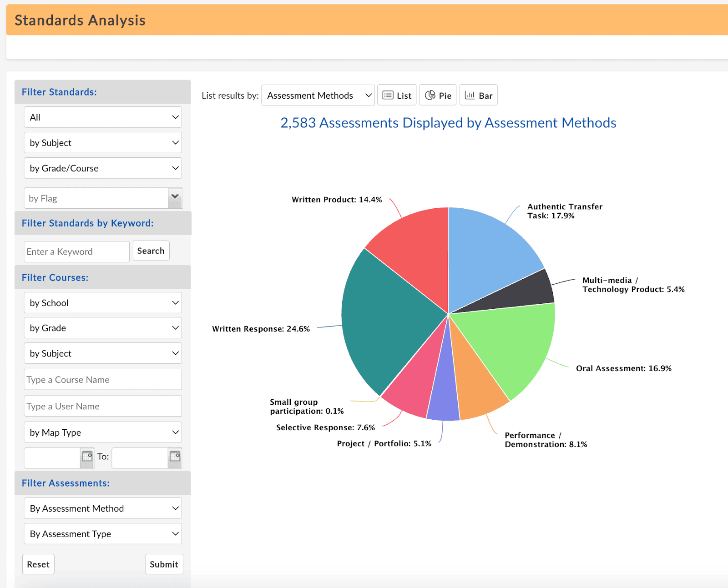Switch to Pie chart view
This screenshot has height=588, width=728.
(x=438, y=95)
